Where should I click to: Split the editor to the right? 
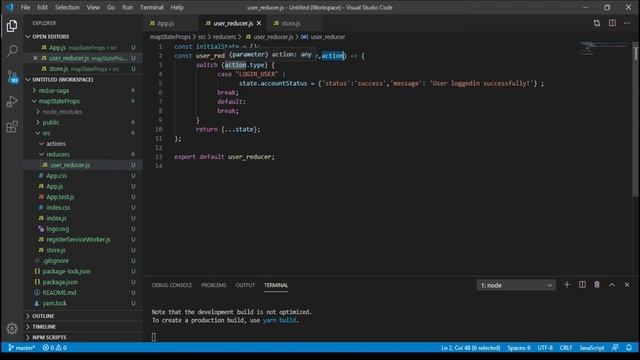[612, 23]
